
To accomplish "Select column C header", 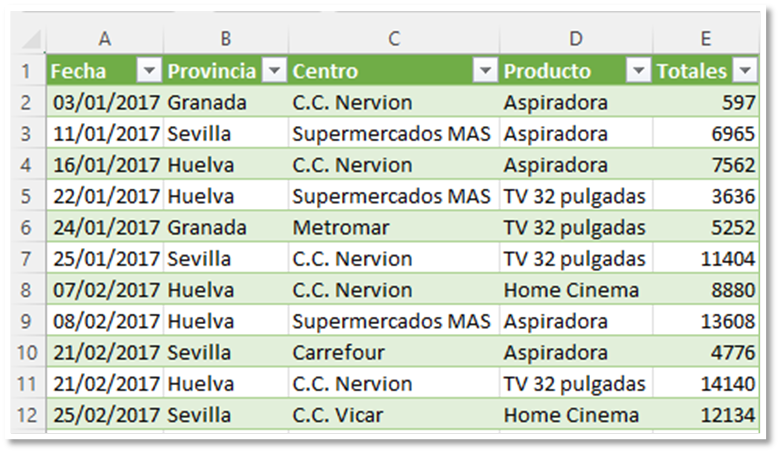I will 393,39.
